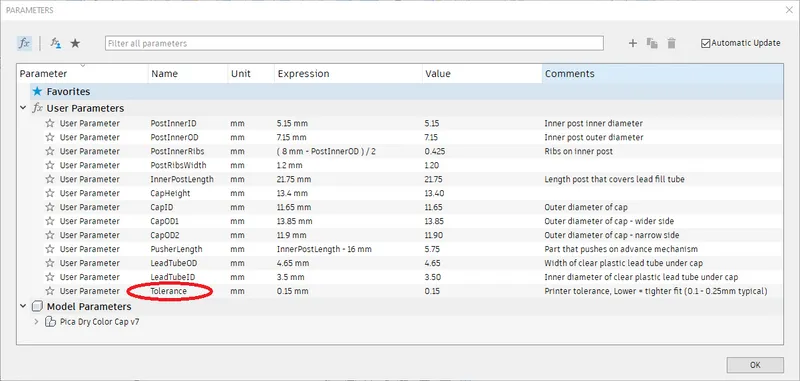Add a new parameter with the plus icon
The image size is (800, 381).
(x=633, y=43)
